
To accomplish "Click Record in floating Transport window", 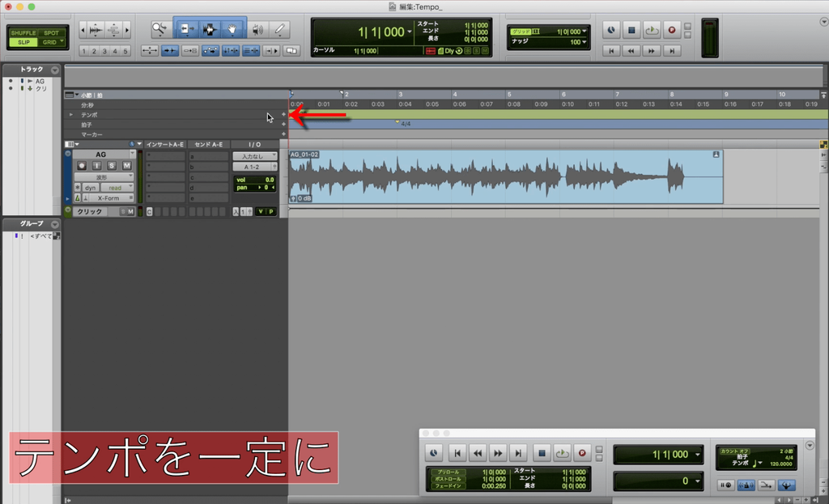I will click(582, 453).
